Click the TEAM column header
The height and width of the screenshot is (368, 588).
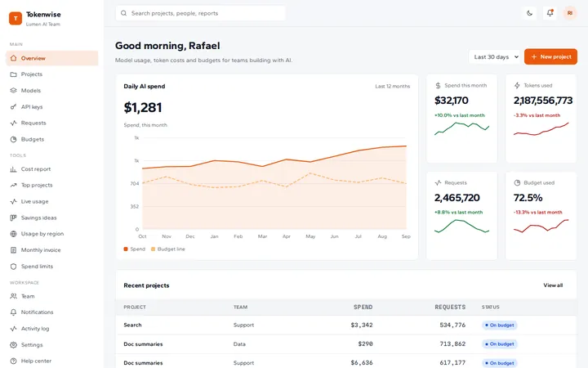coord(240,307)
